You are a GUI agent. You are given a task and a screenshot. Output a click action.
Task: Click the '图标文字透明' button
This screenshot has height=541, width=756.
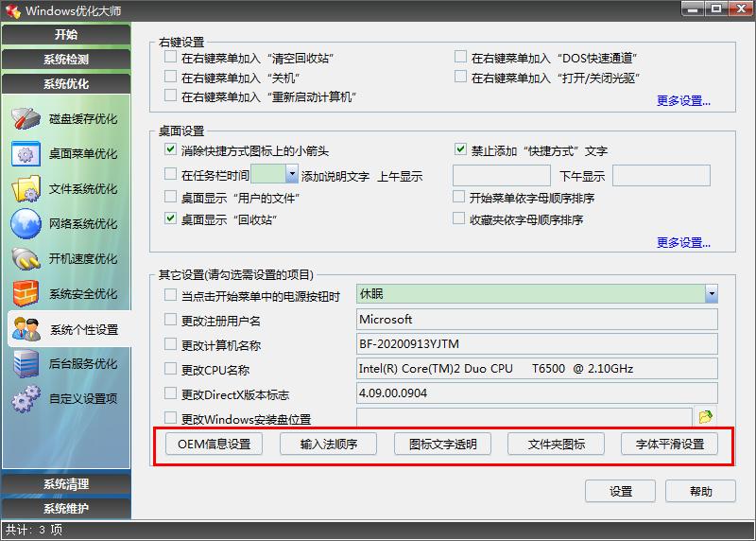coord(442,444)
